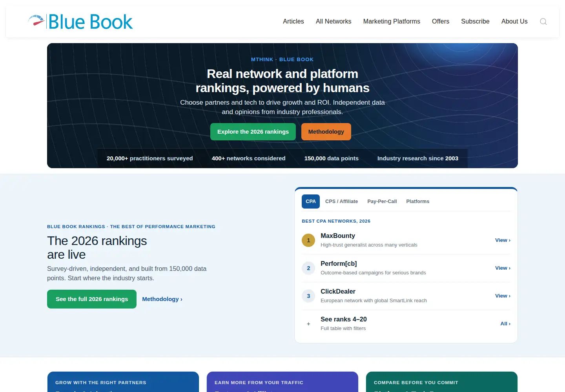Click the 20,000+ practitioners surveyed stat

[150, 158]
